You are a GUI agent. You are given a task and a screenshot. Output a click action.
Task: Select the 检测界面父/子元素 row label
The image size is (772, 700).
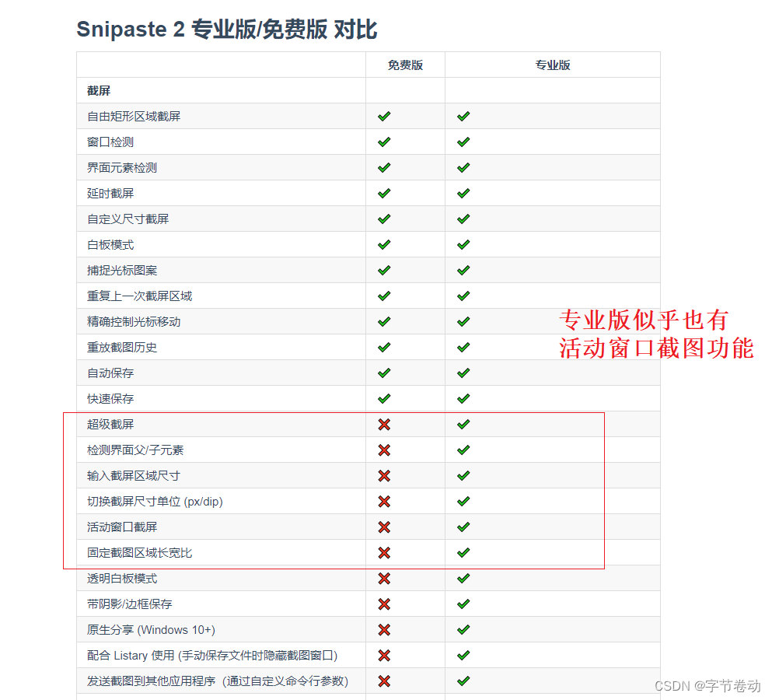point(135,450)
